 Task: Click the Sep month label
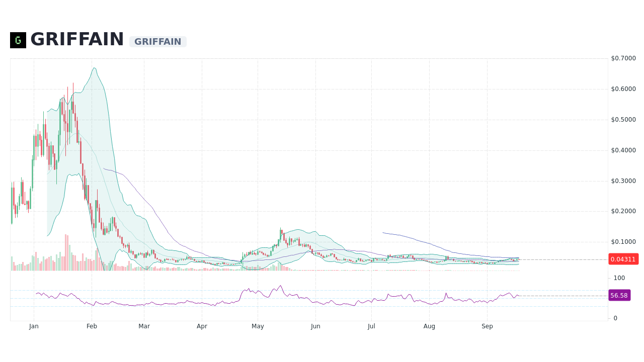coord(487,326)
